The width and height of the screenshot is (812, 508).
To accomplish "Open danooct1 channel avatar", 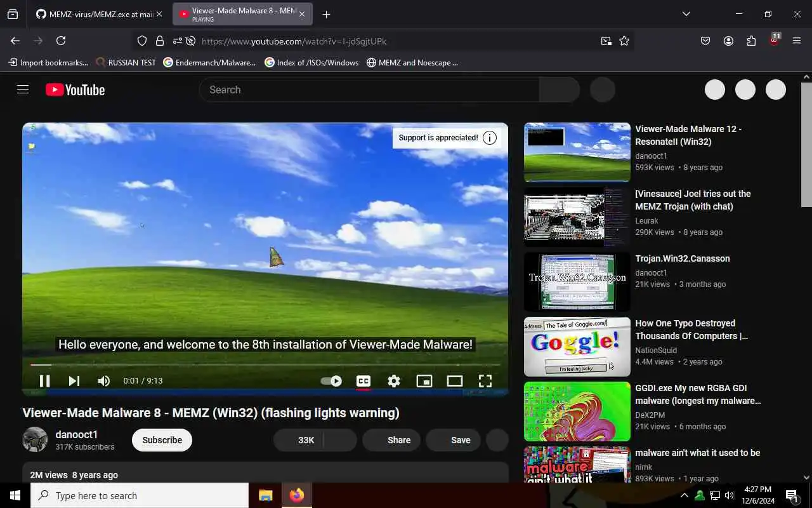I will (x=35, y=439).
